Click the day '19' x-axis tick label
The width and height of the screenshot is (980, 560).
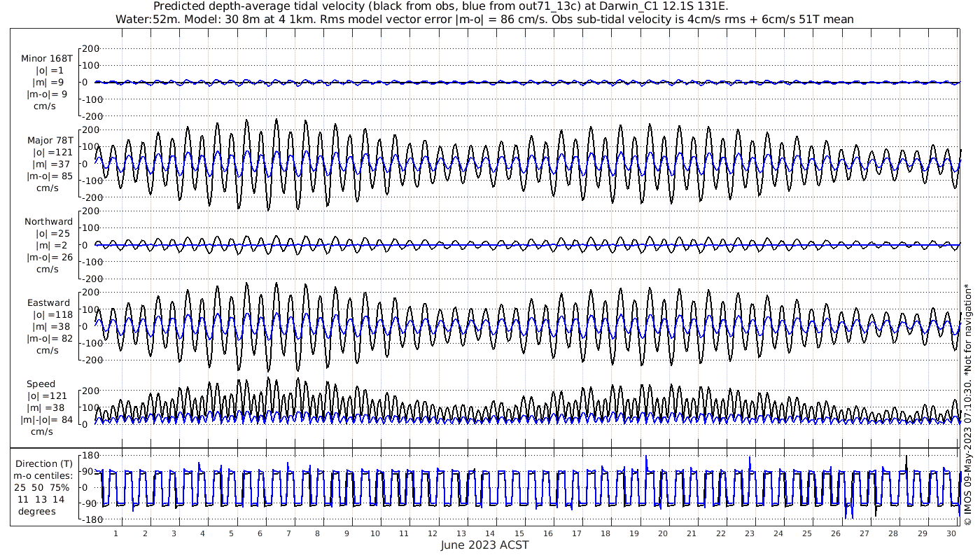tap(634, 533)
